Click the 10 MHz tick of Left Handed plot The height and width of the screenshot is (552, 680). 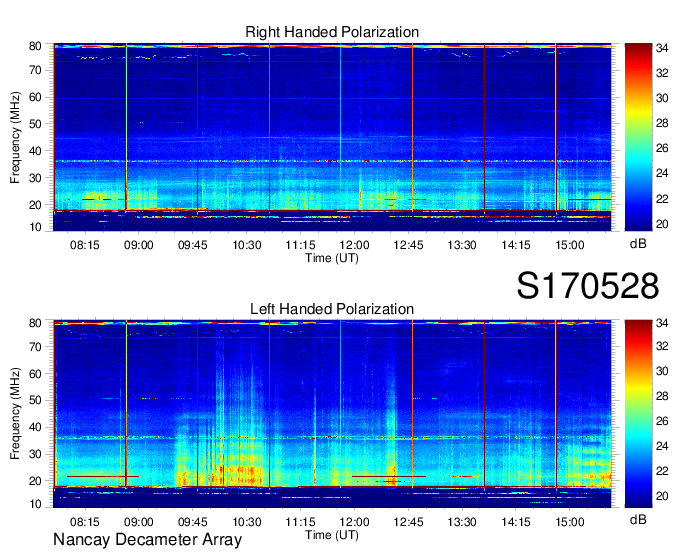click(x=35, y=504)
